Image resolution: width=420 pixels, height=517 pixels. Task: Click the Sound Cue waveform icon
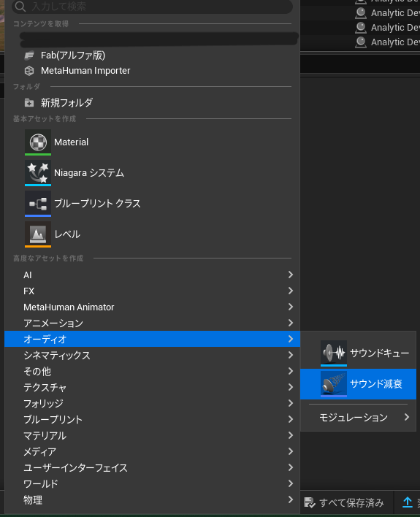334,353
